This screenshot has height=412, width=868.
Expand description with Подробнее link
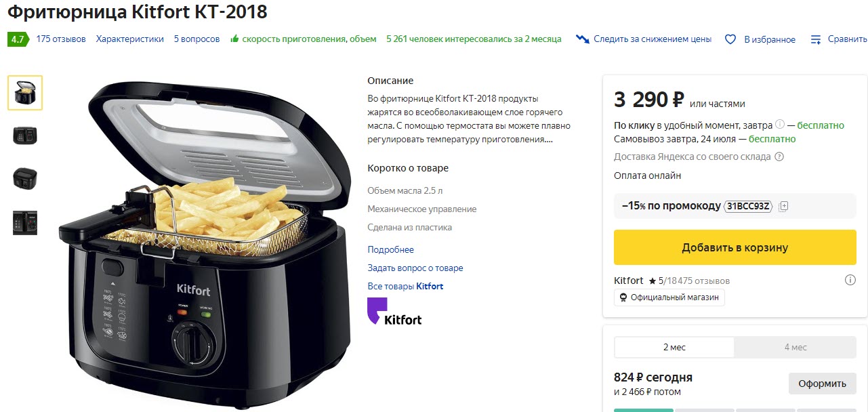(390, 249)
